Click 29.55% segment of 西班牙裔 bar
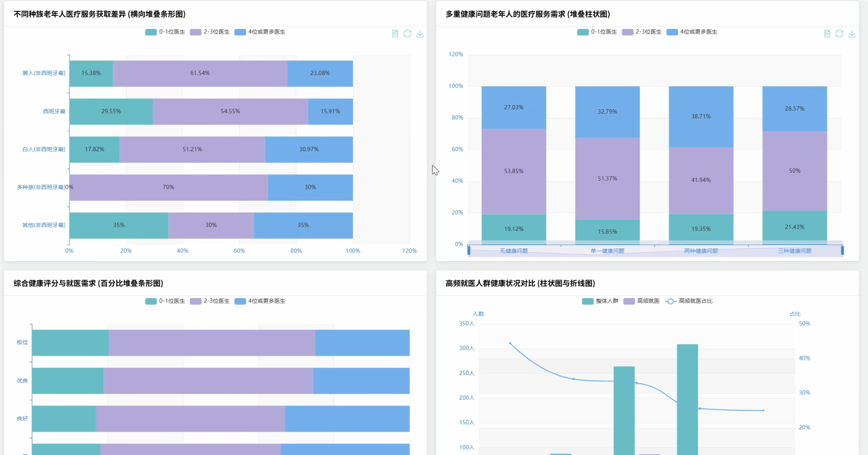 coord(111,111)
